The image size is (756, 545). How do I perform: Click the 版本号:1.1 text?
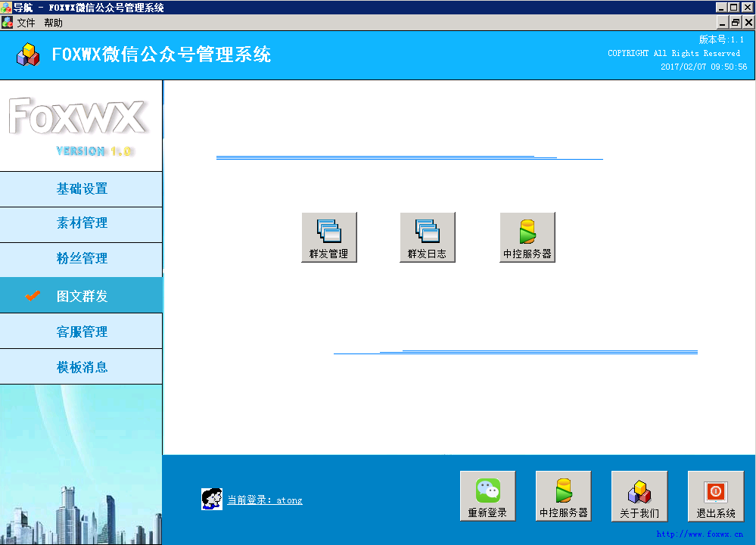pos(721,39)
